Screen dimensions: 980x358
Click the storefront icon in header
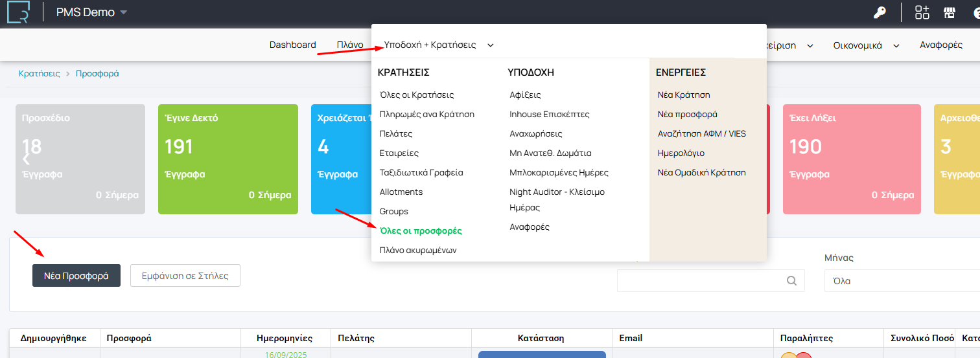(950, 12)
